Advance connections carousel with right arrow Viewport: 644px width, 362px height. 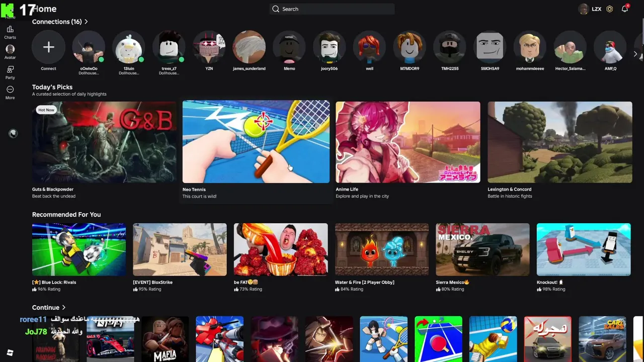(635, 54)
